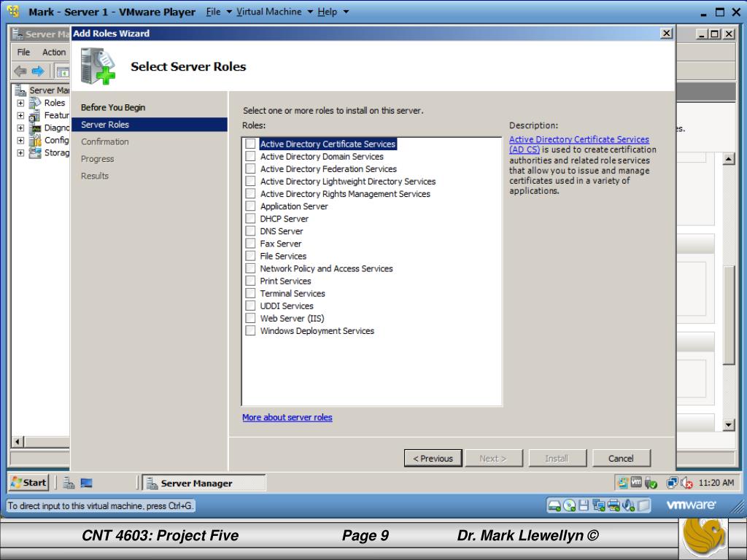The width and height of the screenshot is (747, 560).
Task: Click the Previous button
Action: pyautogui.click(x=433, y=459)
